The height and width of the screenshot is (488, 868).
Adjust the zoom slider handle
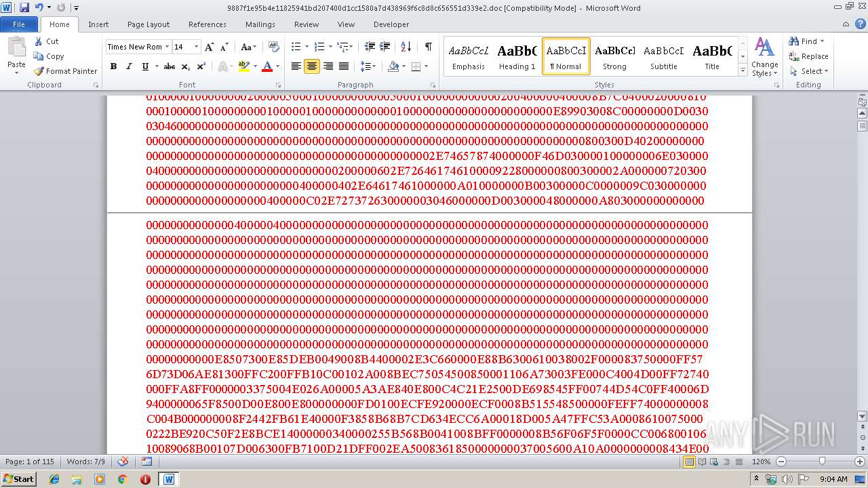[822, 462]
